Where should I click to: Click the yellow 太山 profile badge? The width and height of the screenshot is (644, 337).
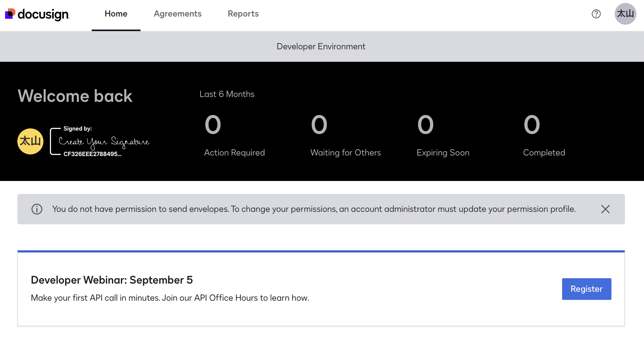coord(30,141)
